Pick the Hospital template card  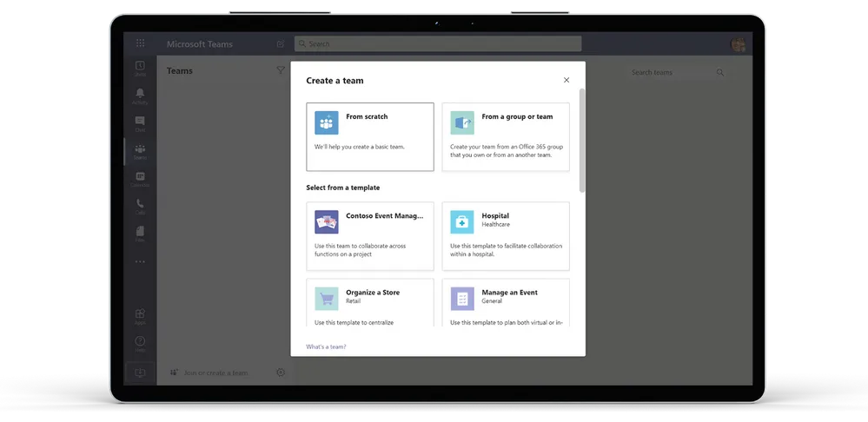tap(506, 236)
